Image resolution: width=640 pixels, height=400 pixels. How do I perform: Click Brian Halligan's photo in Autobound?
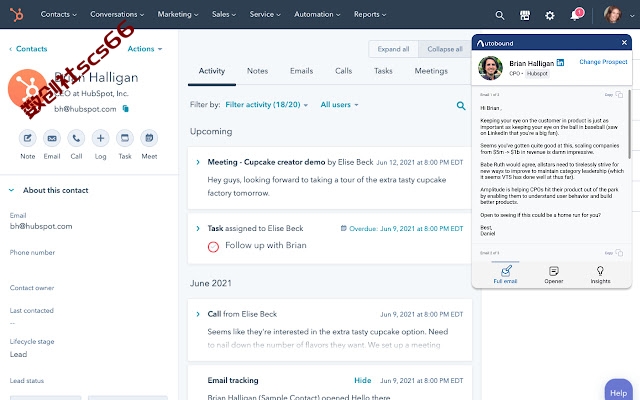coord(490,68)
